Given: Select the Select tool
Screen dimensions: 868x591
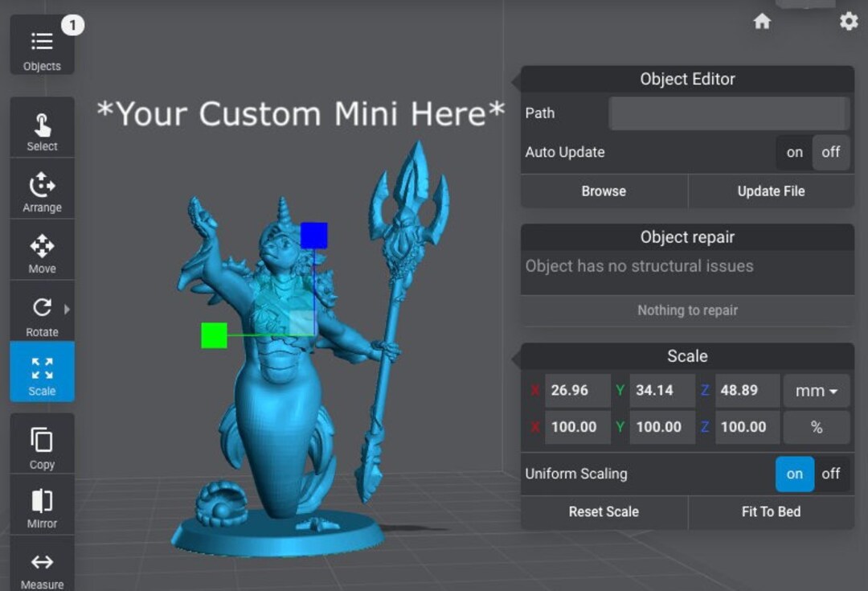Looking at the screenshot, I should (42, 129).
